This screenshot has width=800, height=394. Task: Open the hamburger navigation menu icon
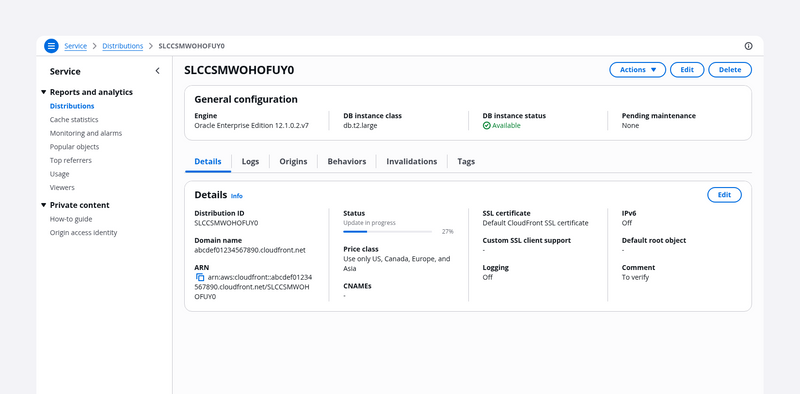51,46
